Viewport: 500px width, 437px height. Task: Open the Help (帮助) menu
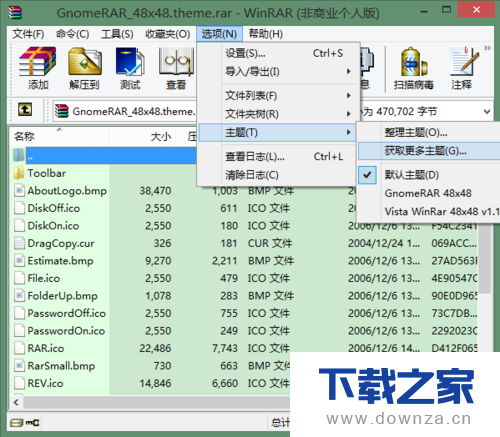click(x=266, y=34)
